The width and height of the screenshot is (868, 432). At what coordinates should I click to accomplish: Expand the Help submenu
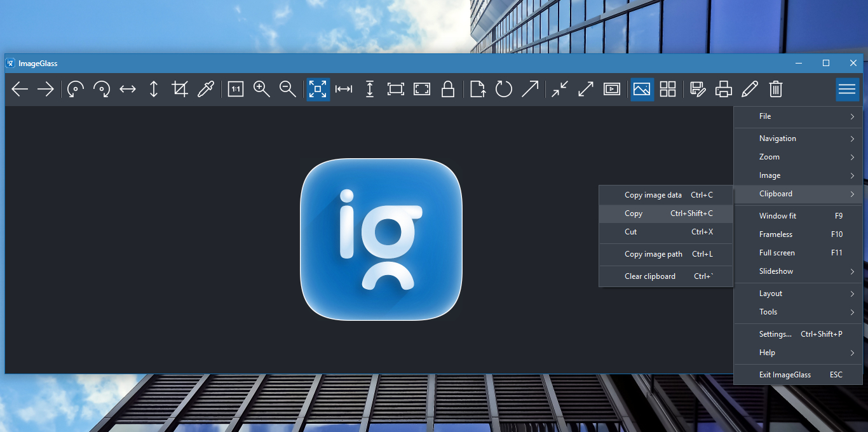798,353
